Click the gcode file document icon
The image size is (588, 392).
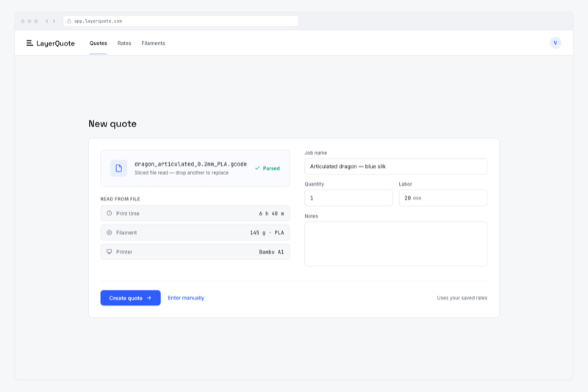pyautogui.click(x=118, y=168)
